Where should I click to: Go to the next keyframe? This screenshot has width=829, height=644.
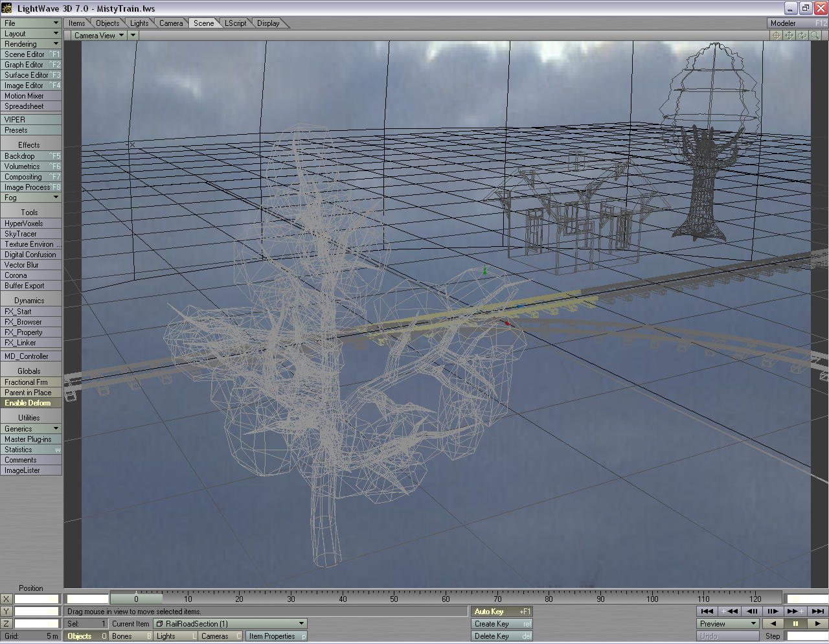pyautogui.click(x=795, y=611)
